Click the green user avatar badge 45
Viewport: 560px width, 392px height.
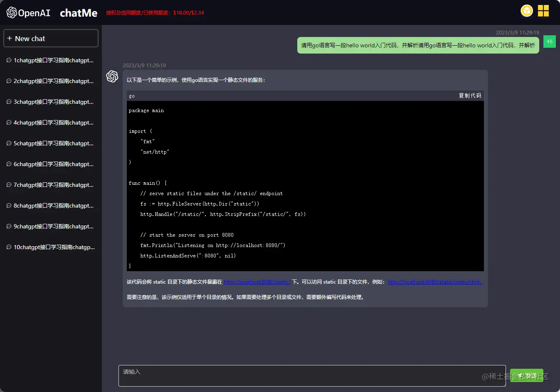(549, 42)
